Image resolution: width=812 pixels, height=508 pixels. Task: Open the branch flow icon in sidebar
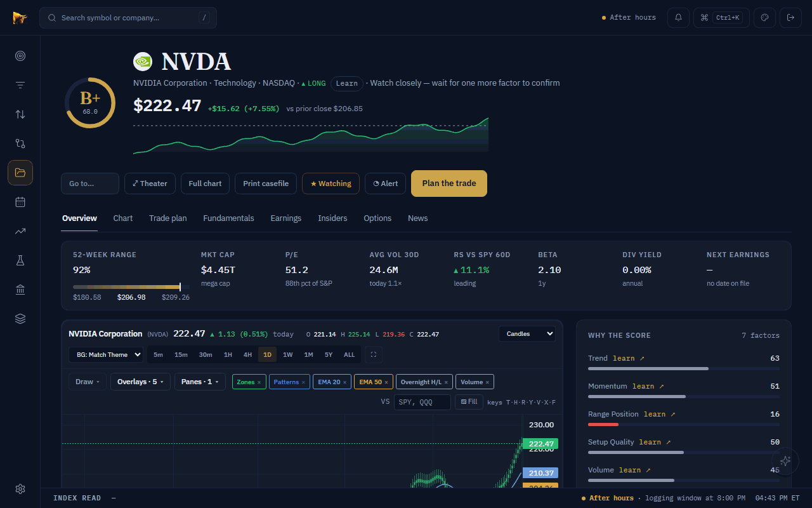click(20, 144)
